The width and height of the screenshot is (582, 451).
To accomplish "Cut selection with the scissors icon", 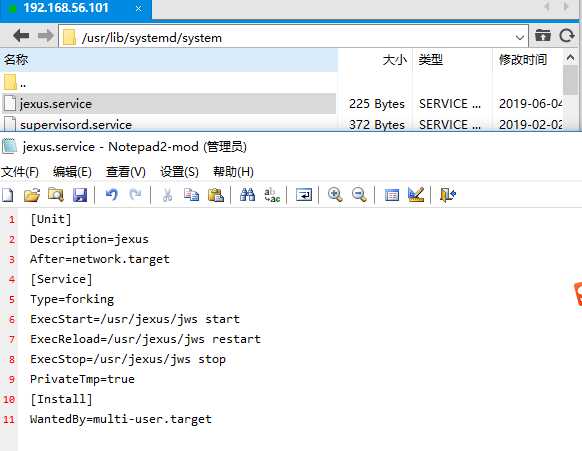I will [167, 195].
